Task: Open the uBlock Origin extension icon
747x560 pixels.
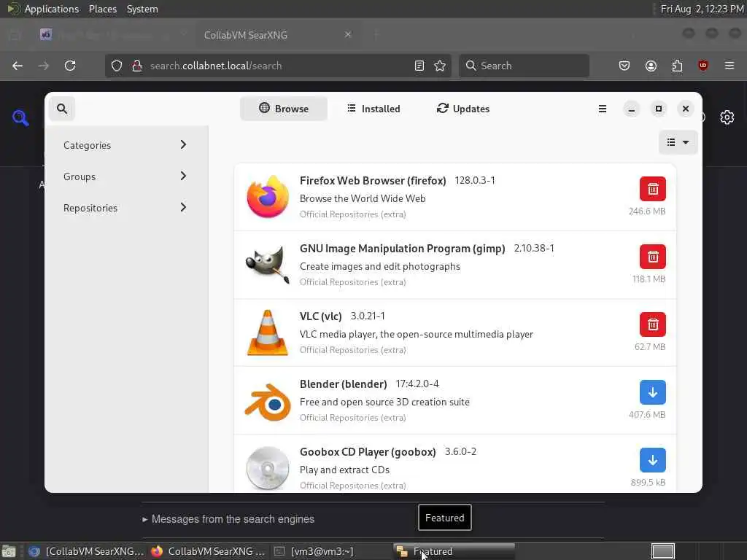Action: click(x=703, y=66)
